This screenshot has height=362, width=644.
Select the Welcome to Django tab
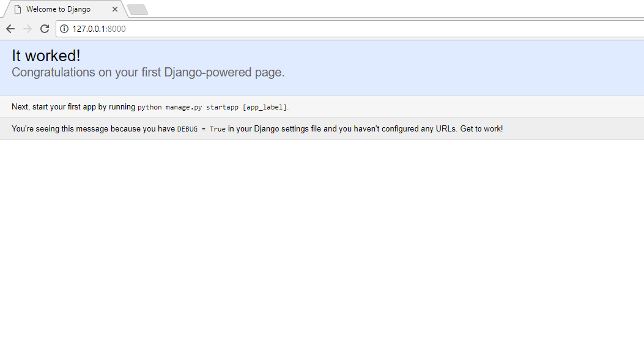[64, 9]
